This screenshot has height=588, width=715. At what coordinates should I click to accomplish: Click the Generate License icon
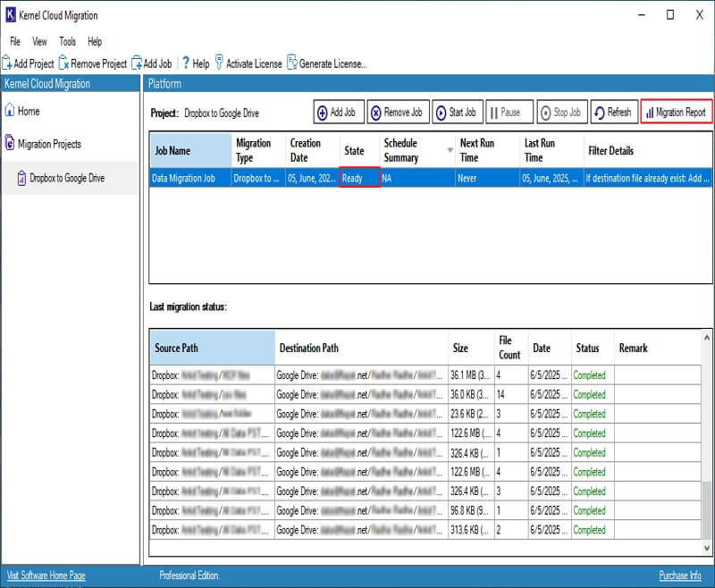[x=292, y=63]
